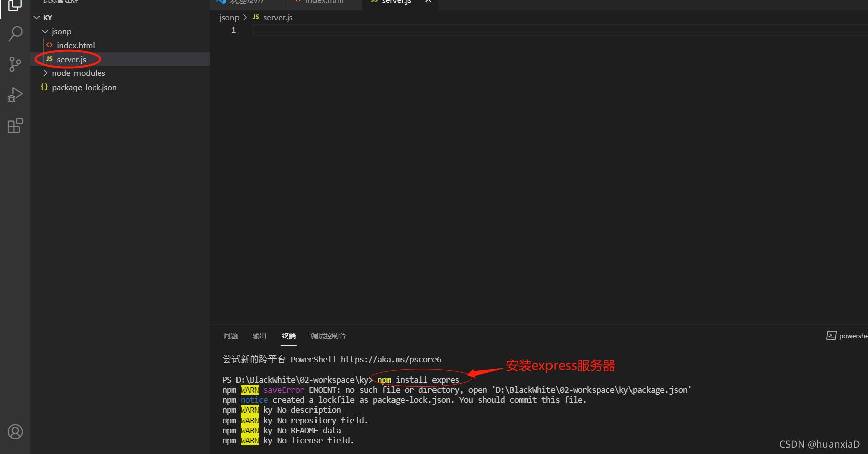Close the server.js editor tab

tap(428, 2)
